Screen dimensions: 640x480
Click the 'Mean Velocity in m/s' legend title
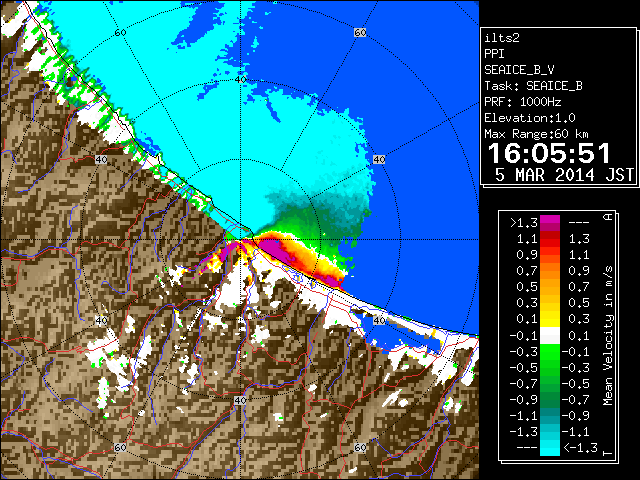[608, 335]
